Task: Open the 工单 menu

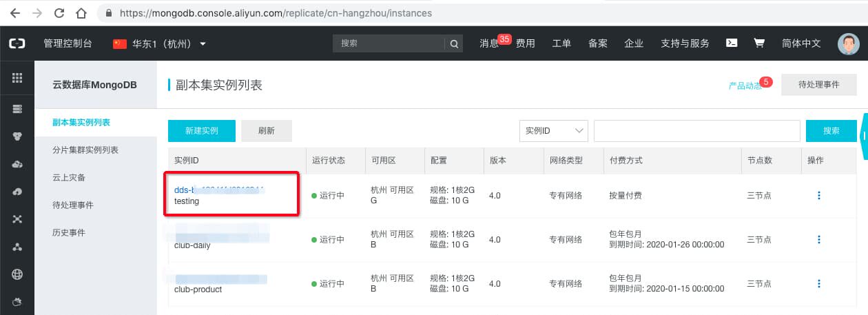Action: pyautogui.click(x=561, y=43)
